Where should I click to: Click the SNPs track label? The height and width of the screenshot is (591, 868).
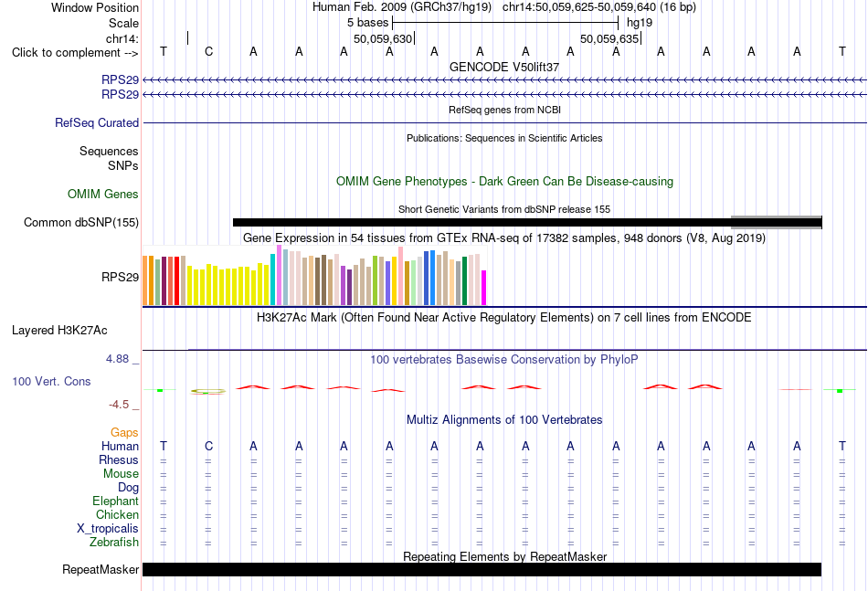point(123,165)
